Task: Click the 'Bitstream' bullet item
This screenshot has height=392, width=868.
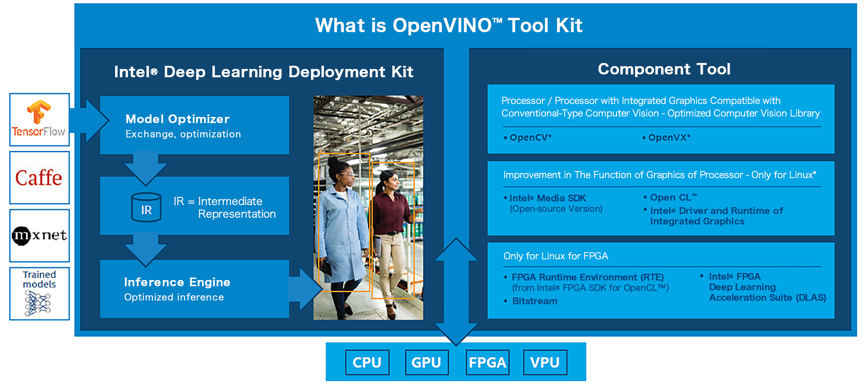Action: point(531,301)
